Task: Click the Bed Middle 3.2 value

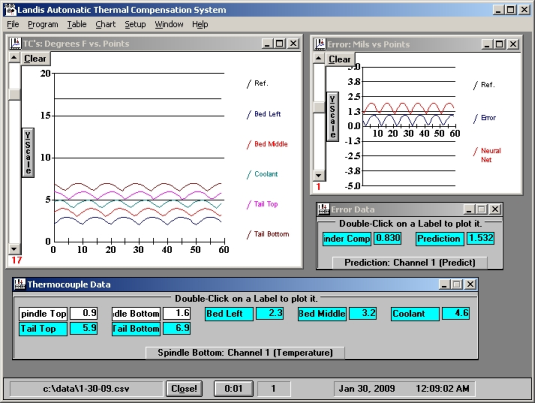Action: point(363,313)
